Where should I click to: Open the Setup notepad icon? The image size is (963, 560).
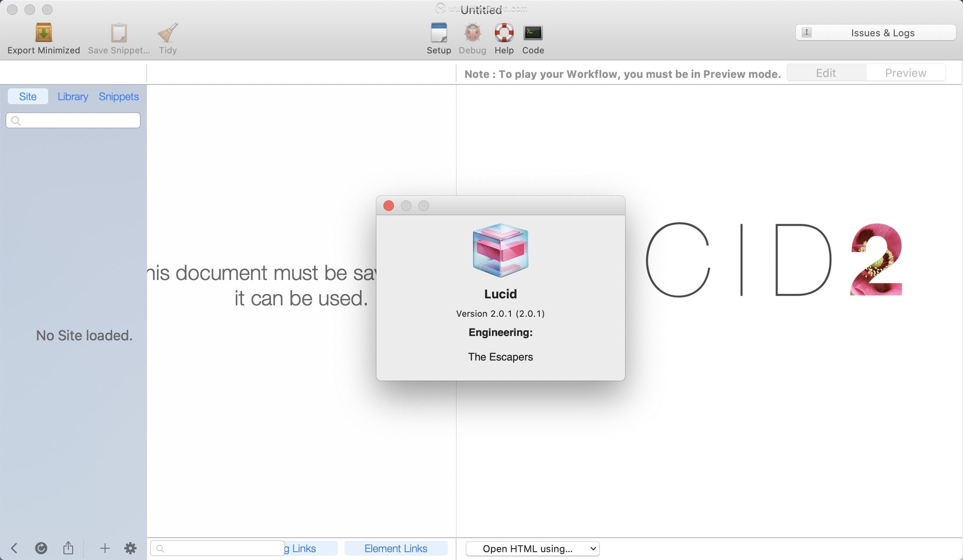point(439,33)
